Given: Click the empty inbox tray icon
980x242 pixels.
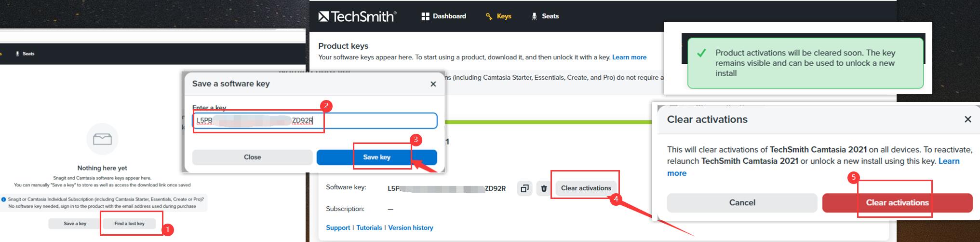Looking at the screenshot, I should point(102,139).
